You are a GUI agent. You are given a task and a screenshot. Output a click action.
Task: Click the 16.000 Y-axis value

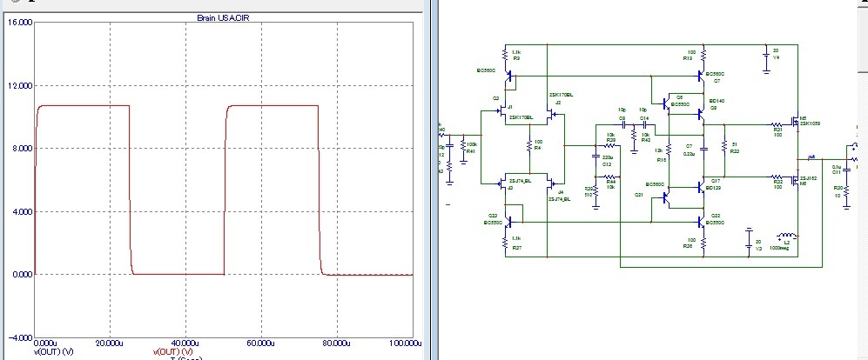click(21, 23)
